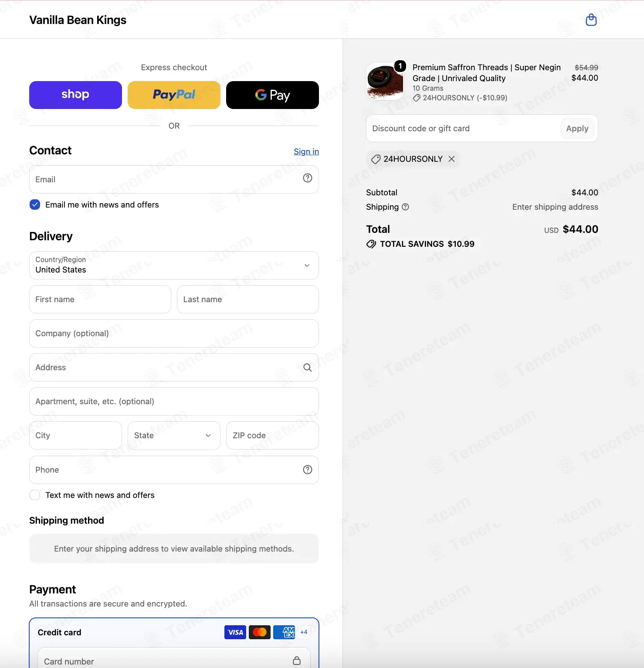Uncheck Email me with news and offers

coord(35,204)
